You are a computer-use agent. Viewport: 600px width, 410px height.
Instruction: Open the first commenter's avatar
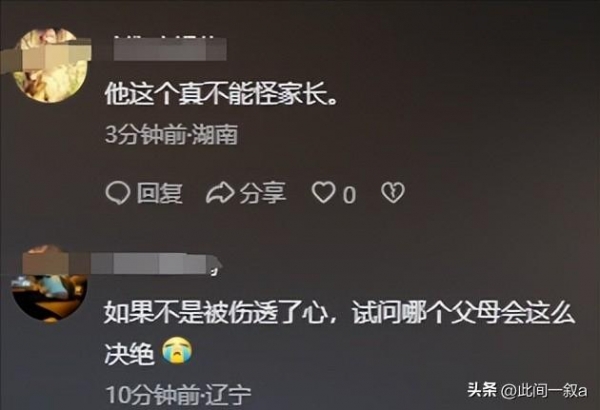pos(49,65)
